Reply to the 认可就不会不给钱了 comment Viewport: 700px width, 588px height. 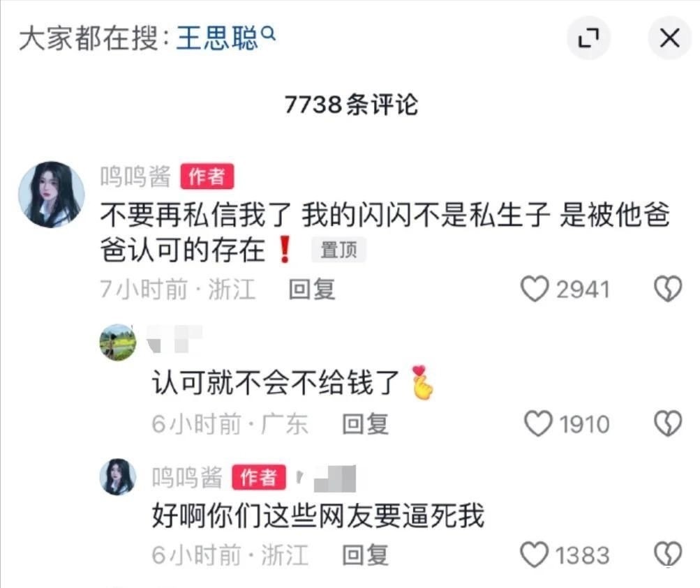point(365,424)
